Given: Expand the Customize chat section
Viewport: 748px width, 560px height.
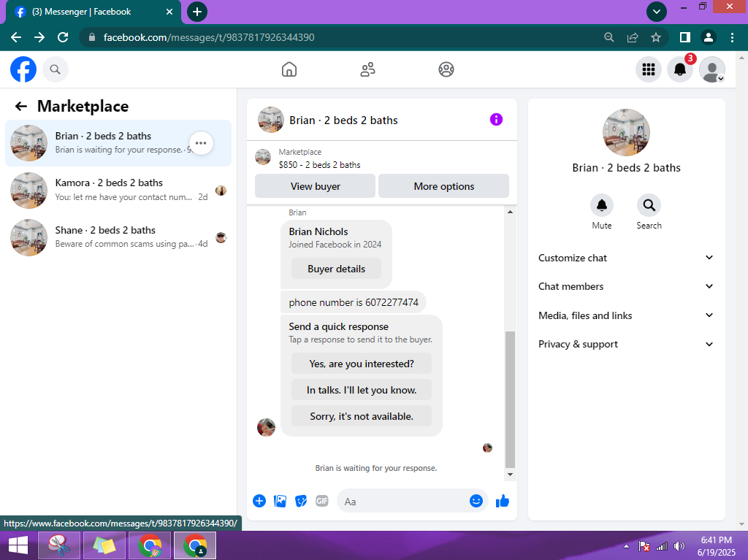Looking at the screenshot, I should click(x=626, y=258).
